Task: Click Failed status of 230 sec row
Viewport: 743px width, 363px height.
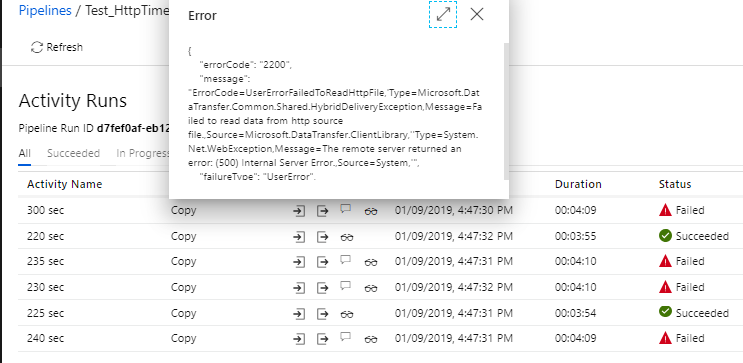Action: coord(681,287)
